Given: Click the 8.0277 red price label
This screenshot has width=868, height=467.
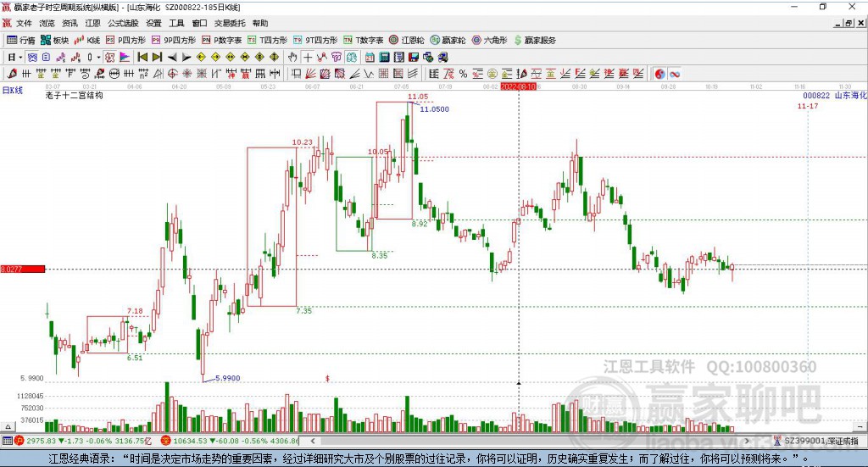Looking at the screenshot, I should (22, 269).
